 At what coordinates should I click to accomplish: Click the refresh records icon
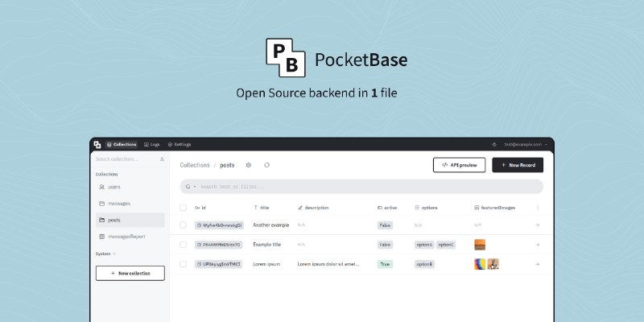(266, 165)
